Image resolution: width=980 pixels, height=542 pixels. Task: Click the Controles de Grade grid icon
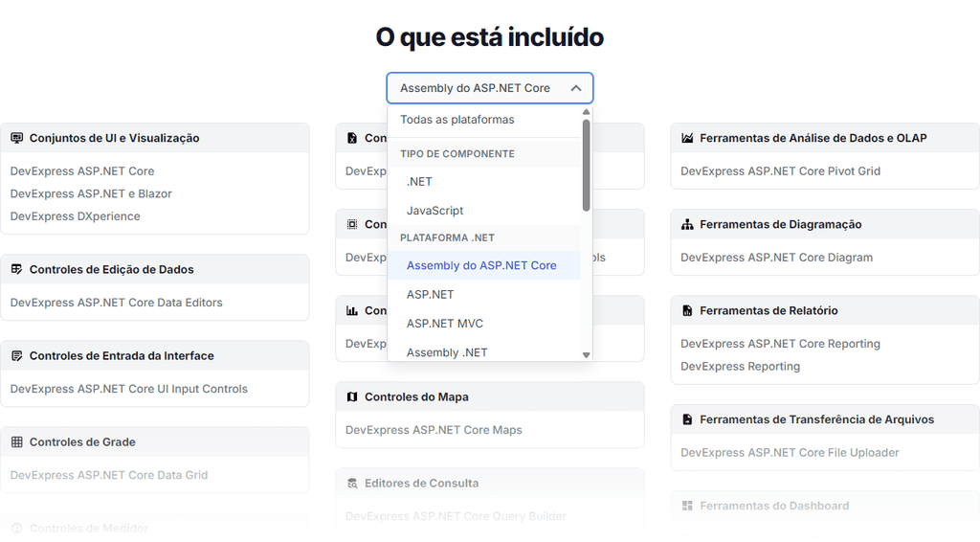click(x=17, y=442)
